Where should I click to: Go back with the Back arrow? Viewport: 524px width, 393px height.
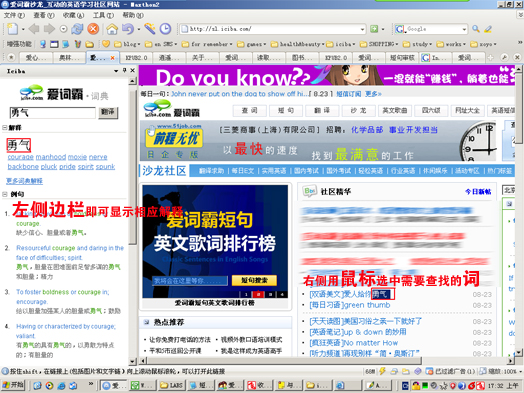pyautogui.click(x=34, y=29)
